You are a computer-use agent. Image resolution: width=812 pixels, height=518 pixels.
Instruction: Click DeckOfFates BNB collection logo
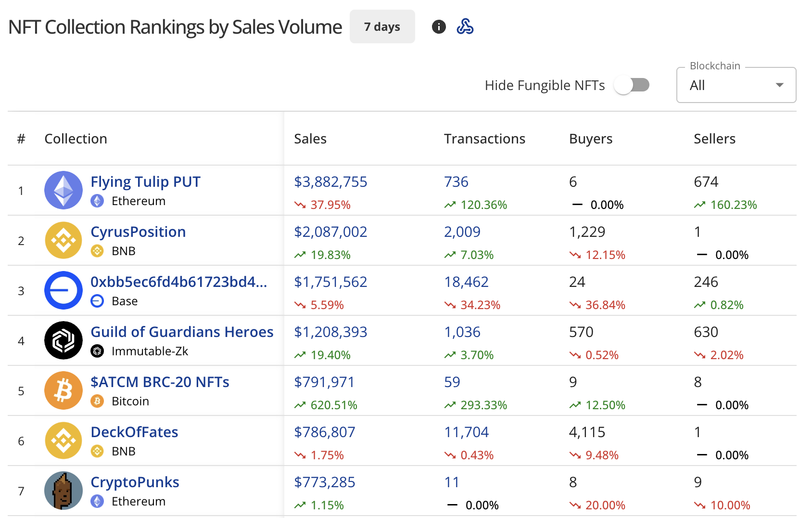pyautogui.click(x=63, y=440)
